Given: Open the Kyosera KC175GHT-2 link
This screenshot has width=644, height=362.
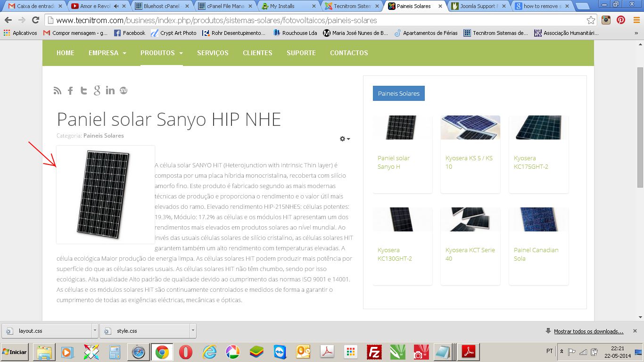Looking at the screenshot, I should [531, 162].
